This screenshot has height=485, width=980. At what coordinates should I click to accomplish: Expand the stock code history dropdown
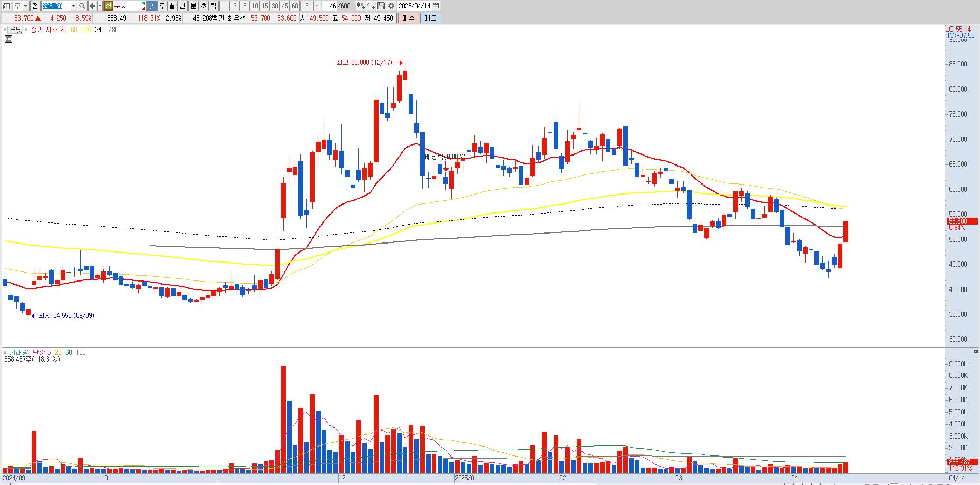[73, 6]
